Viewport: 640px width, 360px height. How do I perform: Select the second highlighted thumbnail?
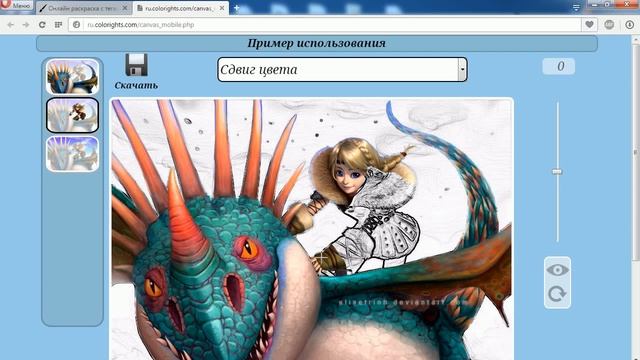[x=72, y=115]
